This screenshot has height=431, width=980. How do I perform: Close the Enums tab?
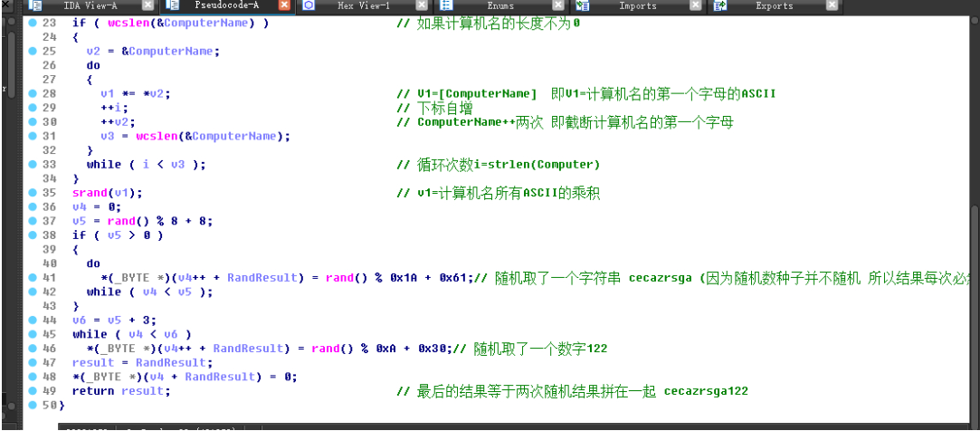point(557,5)
